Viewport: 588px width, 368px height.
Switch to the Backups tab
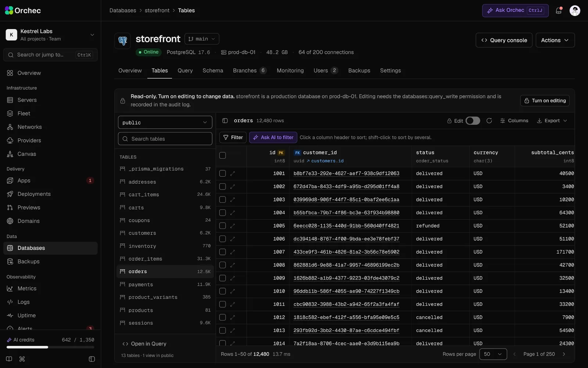click(359, 71)
